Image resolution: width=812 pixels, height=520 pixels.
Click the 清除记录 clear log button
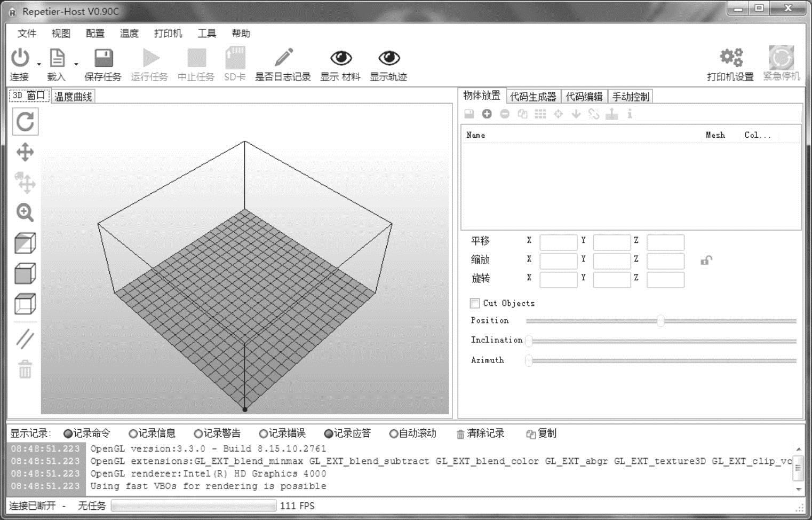point(480,433)
